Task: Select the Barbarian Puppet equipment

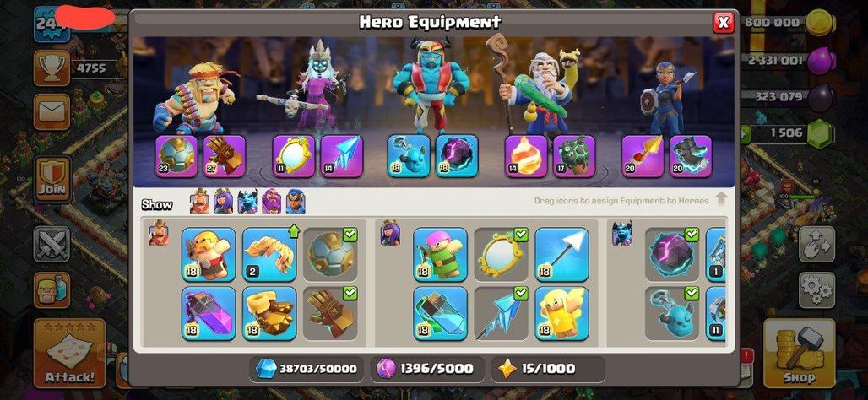Action: point(209,255)
